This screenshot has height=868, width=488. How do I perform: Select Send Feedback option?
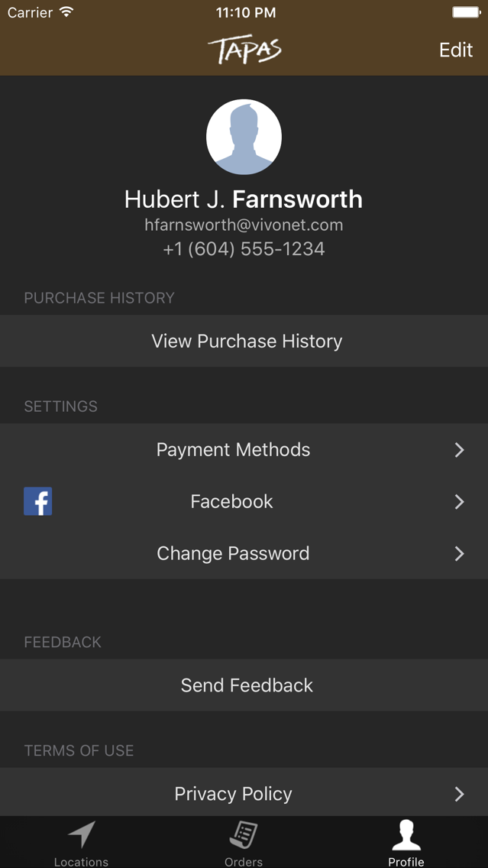pyautogui.click(x=244, y=685)
